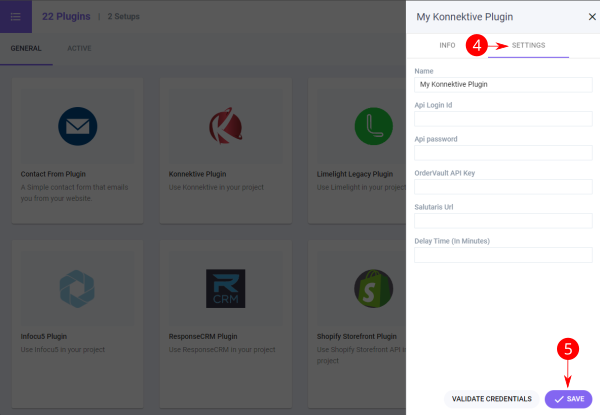Focus the Delay Time (In Minutes) field
The image size is (600, 415).
(503, 255)
